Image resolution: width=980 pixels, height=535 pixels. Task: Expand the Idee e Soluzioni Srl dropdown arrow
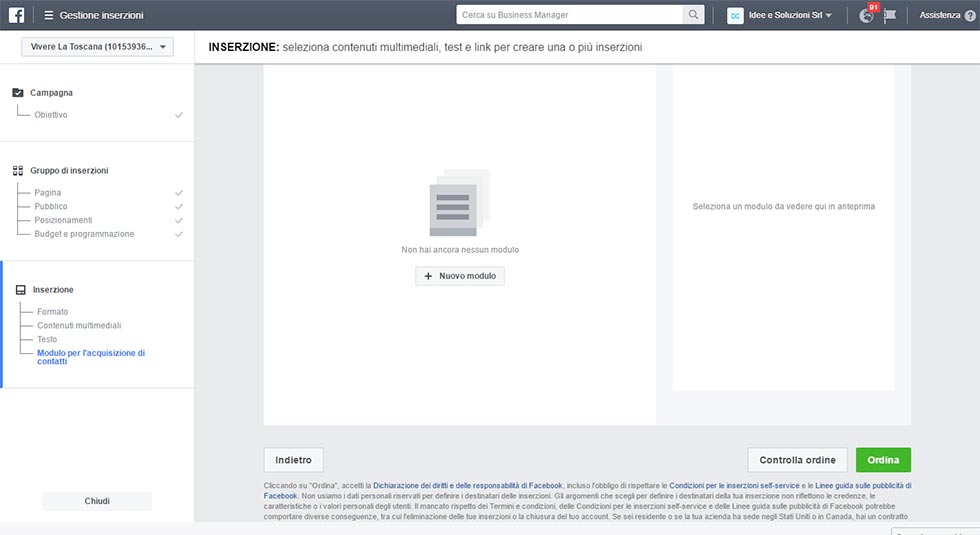[829, 16]
